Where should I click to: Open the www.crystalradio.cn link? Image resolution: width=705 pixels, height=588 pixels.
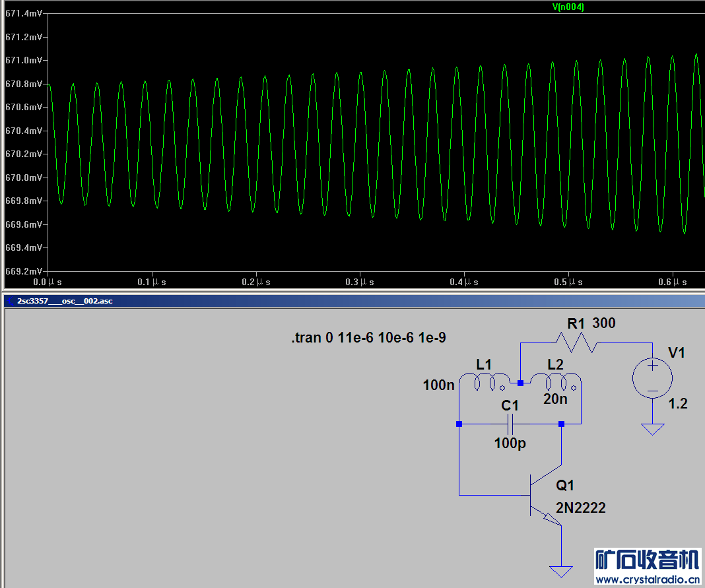pyautogui.click(x=647, y=579)
